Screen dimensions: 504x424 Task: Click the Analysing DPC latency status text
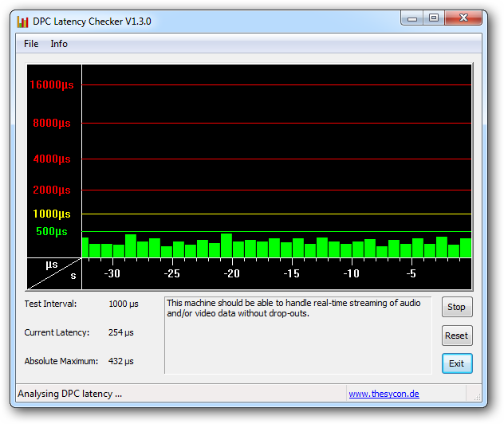[x=69, y=394]
